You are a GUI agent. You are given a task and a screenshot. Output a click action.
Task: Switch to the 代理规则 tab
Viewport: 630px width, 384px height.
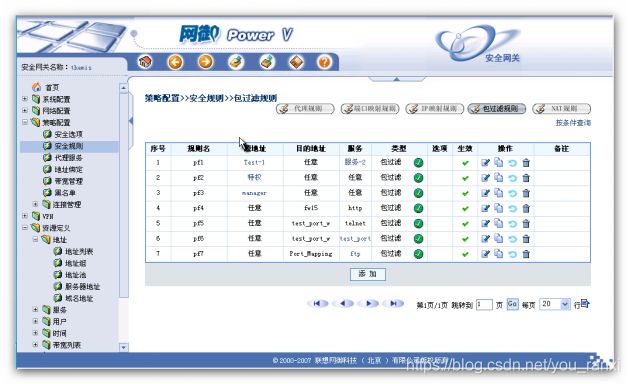pyautogui.click(x=305, y=108)
